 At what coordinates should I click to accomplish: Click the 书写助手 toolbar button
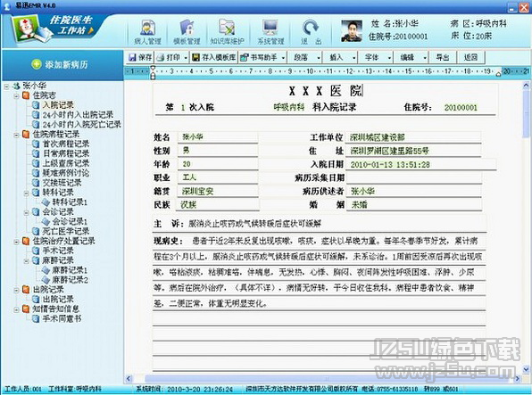tap(259, 57)
